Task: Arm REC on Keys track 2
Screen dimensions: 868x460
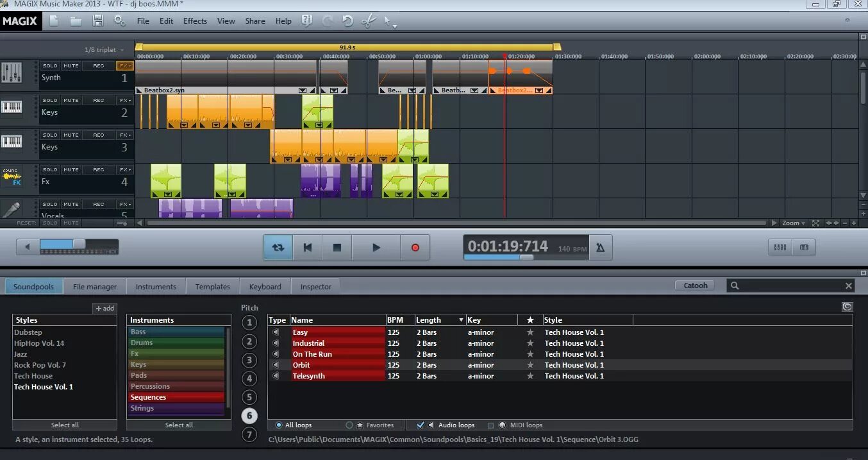Action: 98,100
